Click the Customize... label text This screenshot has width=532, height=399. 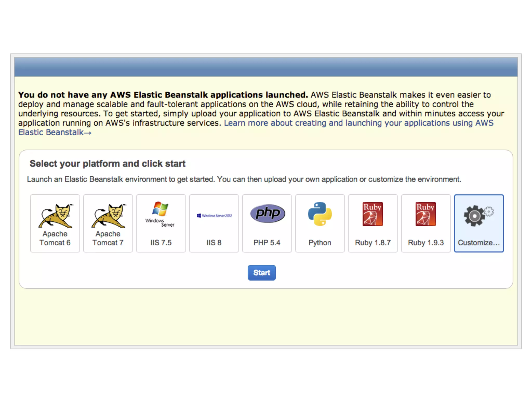pos(478,243)
